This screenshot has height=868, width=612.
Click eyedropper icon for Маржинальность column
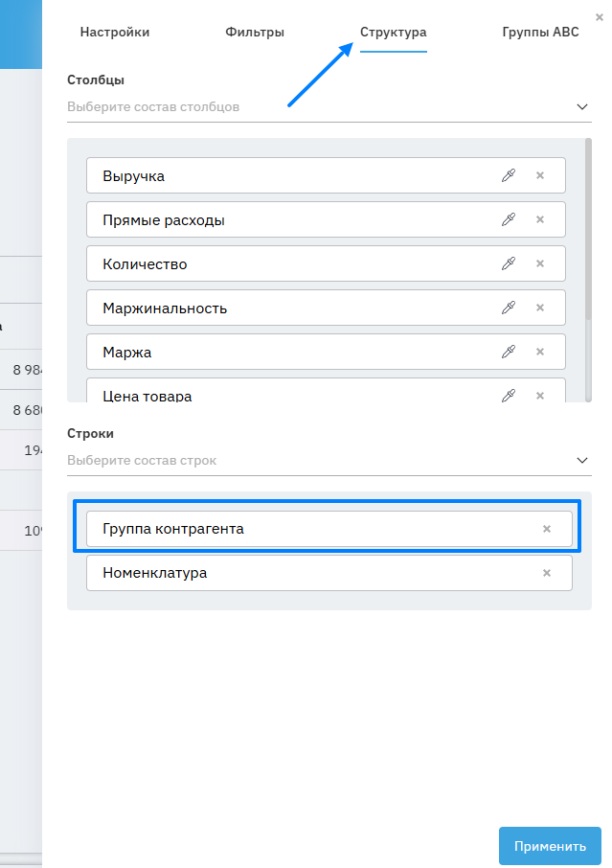click(509, 308)
